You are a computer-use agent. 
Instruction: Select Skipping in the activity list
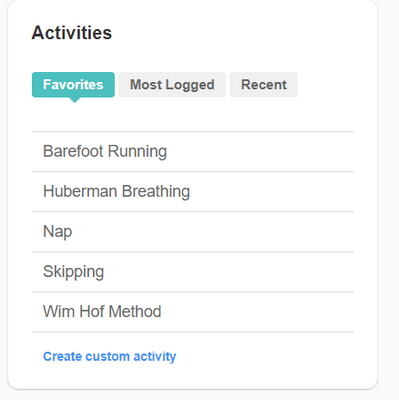193,272
